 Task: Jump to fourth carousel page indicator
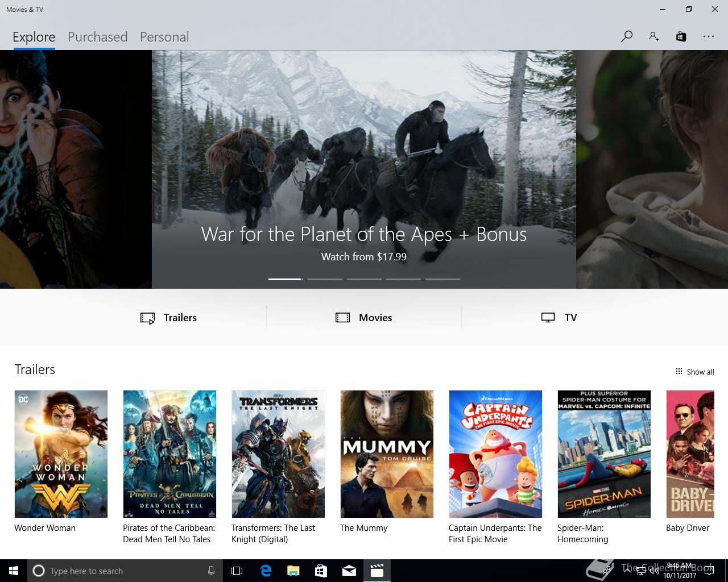(x=403, y=279)
